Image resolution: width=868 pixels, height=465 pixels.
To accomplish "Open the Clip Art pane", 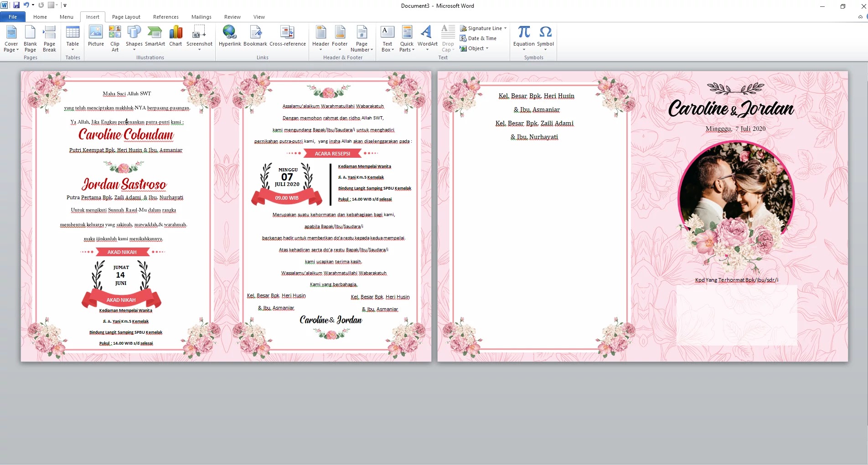I will click(115, 38).
